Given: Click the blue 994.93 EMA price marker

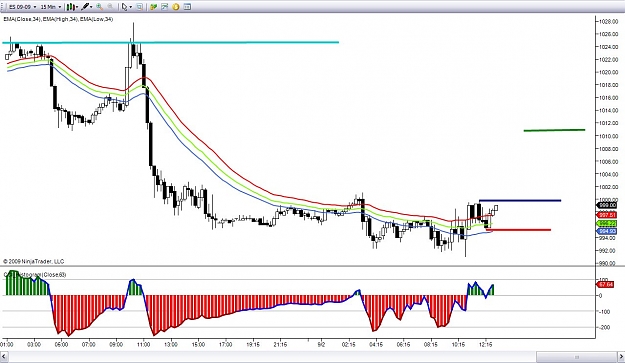Looking at the screenshot, I should click(607, 231).
